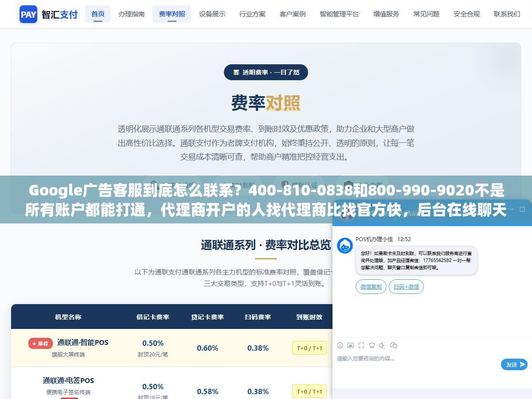Open 联系我们 navigation item

[507, 14]
